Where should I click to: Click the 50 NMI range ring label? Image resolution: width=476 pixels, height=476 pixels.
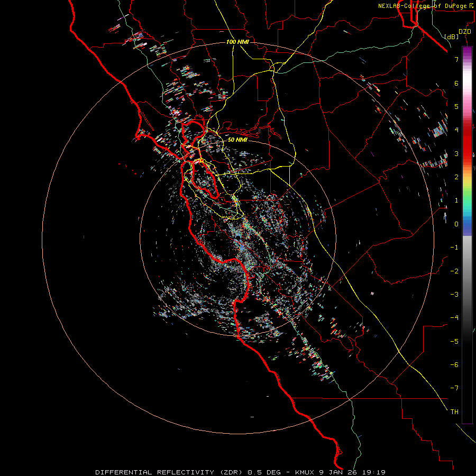click(237, 140)
